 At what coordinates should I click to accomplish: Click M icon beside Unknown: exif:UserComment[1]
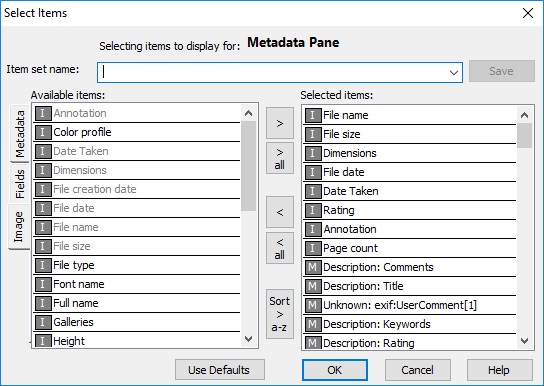[x=313, y=305]
